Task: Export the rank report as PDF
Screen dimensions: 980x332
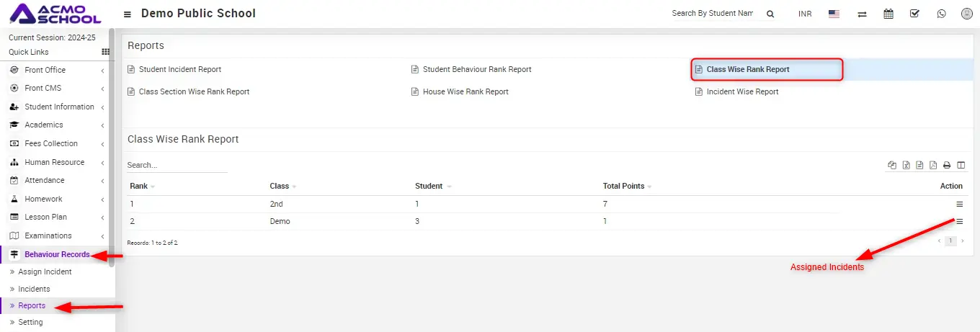Action: [933, 166]
